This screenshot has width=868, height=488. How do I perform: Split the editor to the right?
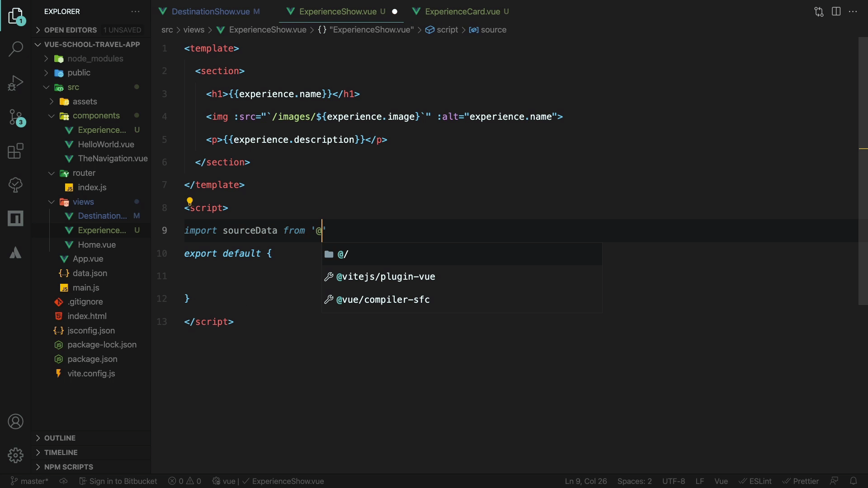tap(836, 12)
